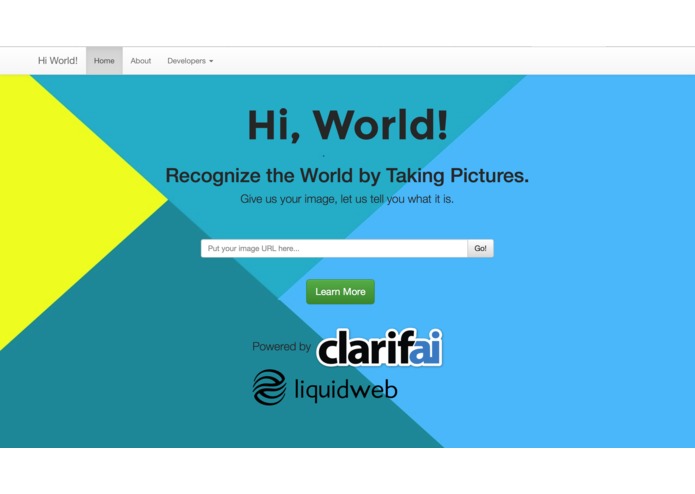This screenshot has height=494, width=695.
Task: Click the green Learn More button
Action: (340, 292)
